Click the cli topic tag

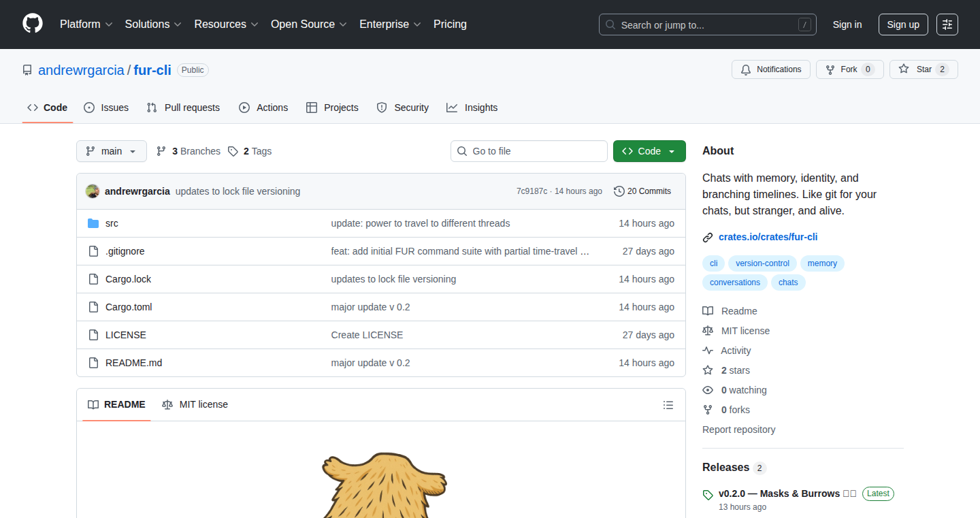pos(714,263)
